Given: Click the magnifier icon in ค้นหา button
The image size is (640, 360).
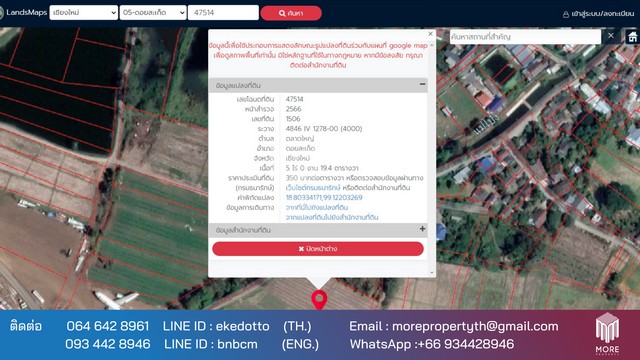Looking at the screenshot, I should pos(282,13).
